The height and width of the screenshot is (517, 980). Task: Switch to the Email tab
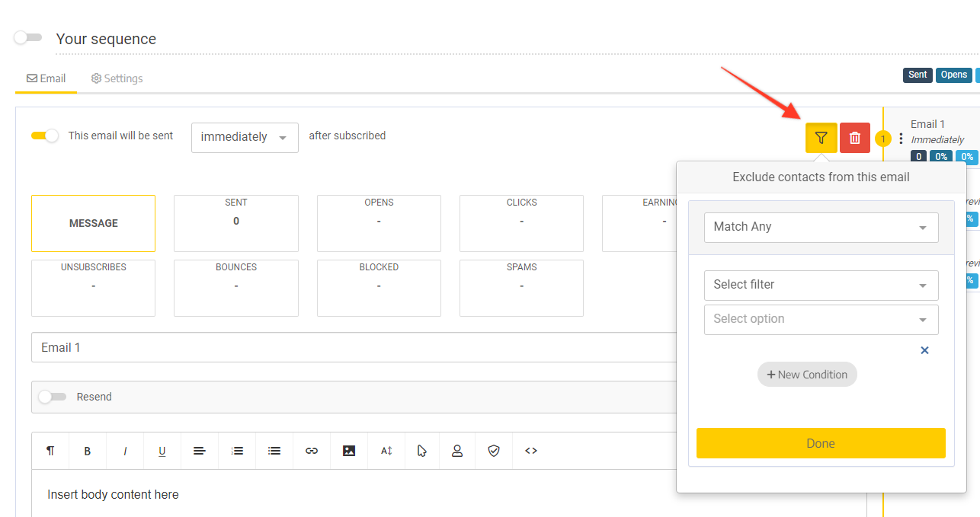pos(46,78)
